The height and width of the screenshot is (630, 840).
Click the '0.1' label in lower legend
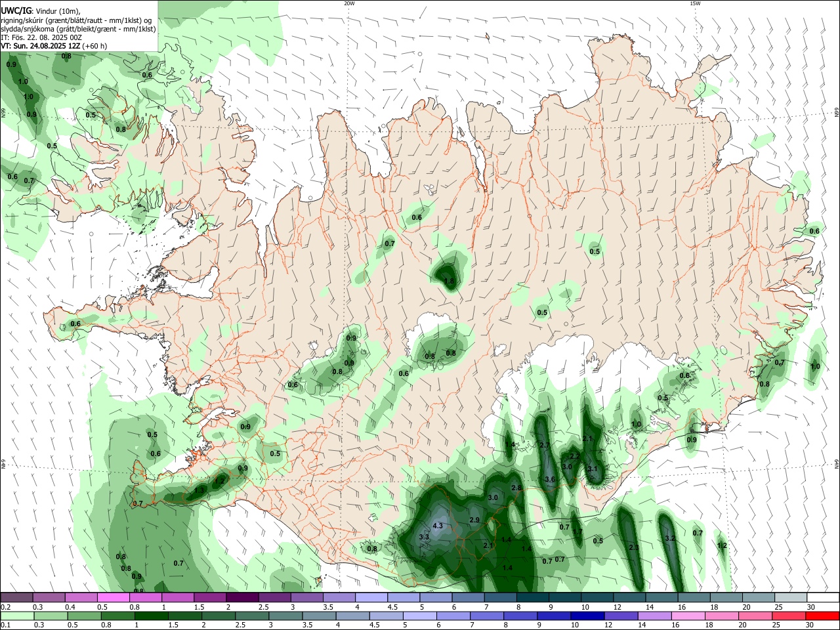click(6, 625)
